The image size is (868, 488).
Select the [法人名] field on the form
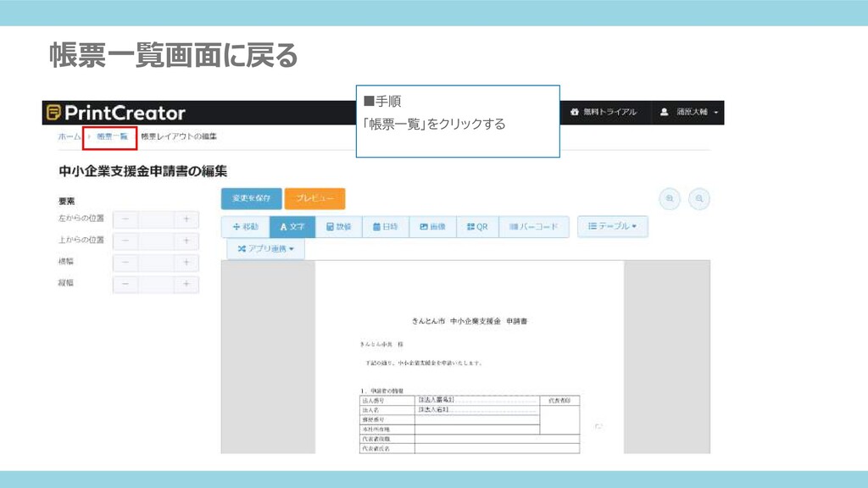pyautogui.click(x=433, y=409)
